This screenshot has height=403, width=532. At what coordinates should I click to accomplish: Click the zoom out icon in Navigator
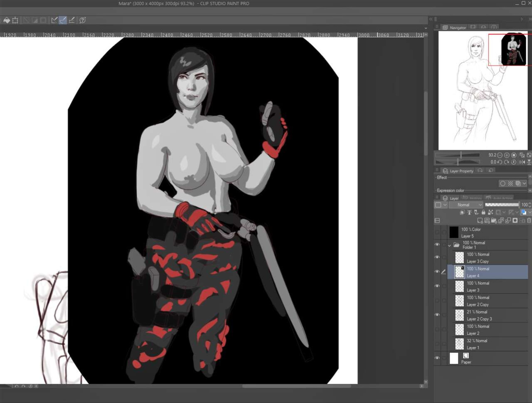point(500,155)
